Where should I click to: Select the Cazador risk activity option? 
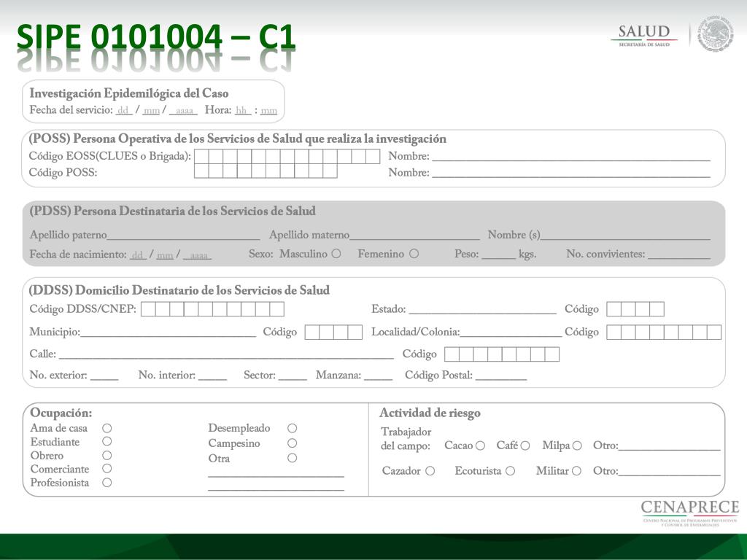(430, 471)
